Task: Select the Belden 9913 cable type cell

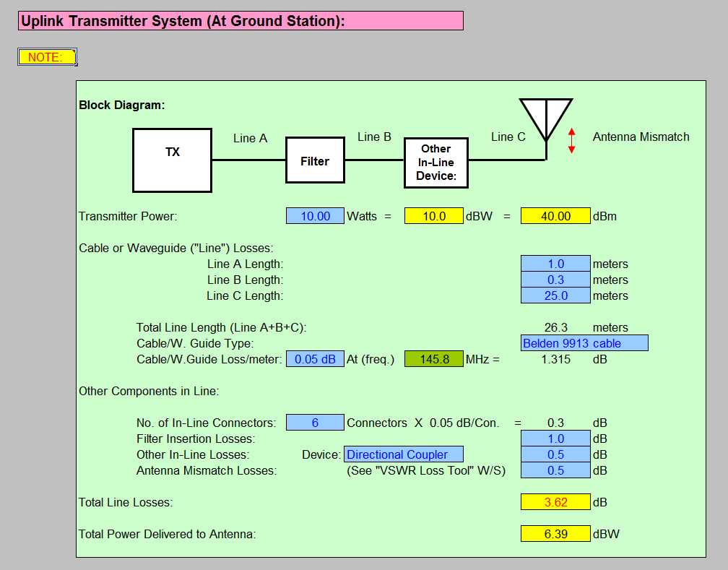Action: pos(584,343)
